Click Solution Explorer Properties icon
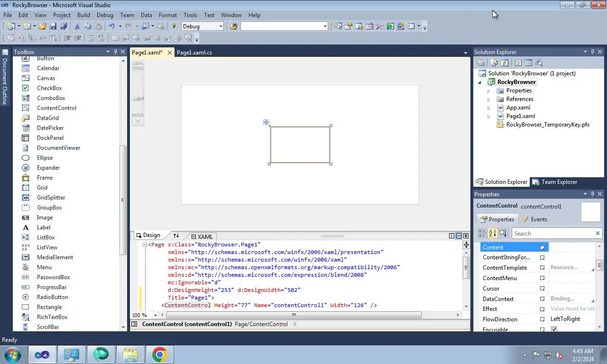 coord(480,63)
